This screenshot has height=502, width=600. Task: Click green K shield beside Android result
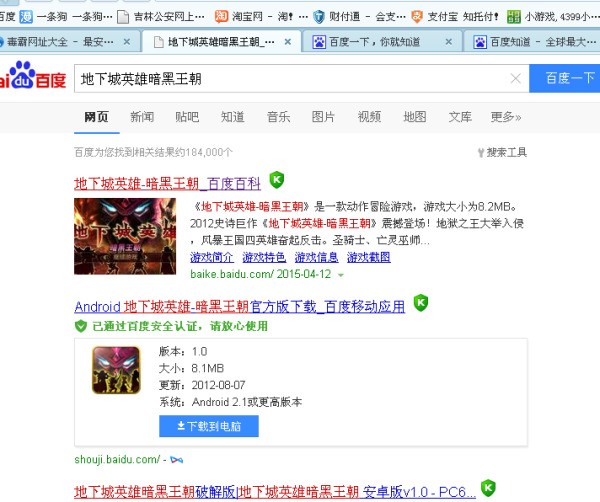(421, 303)
